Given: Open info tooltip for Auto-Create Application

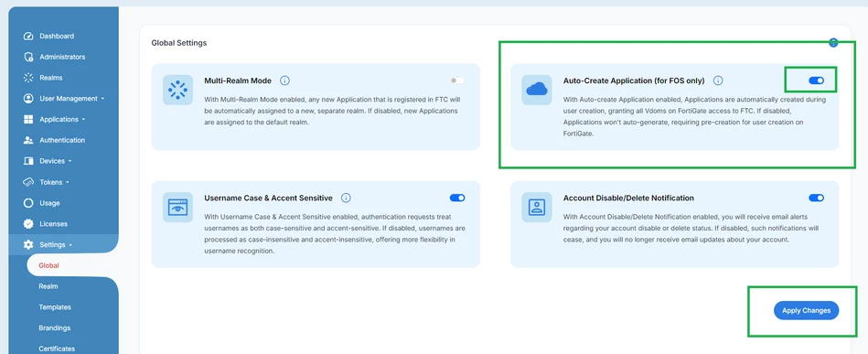Looking at the screenshot, I should 718,80.
